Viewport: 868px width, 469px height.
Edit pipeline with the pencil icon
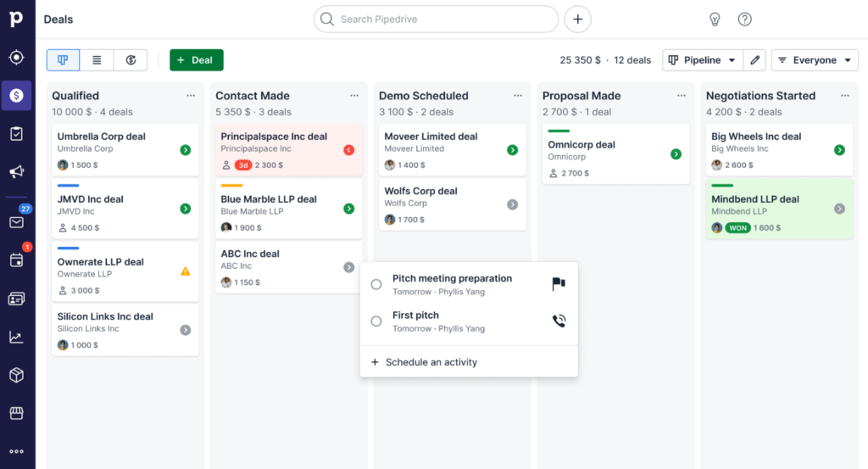point(754,60)
